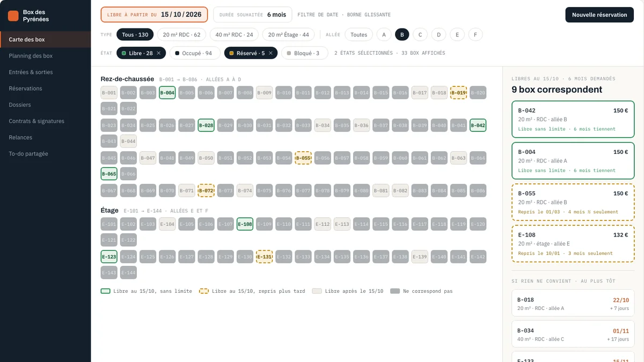
Task: Filter by aisle A
Action: click(x=384, y=35)
